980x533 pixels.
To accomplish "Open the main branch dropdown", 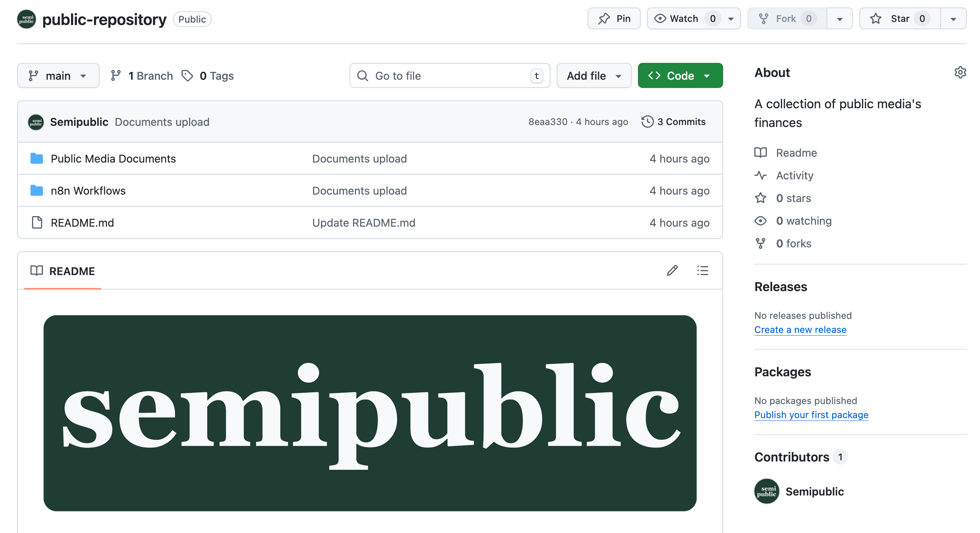I will tap(58, 75).
